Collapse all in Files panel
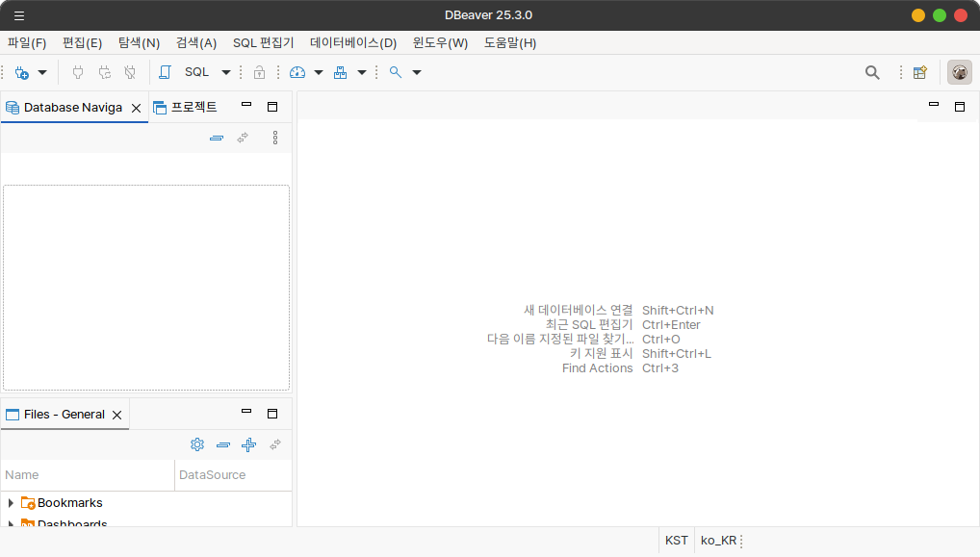 coord(223,445)
